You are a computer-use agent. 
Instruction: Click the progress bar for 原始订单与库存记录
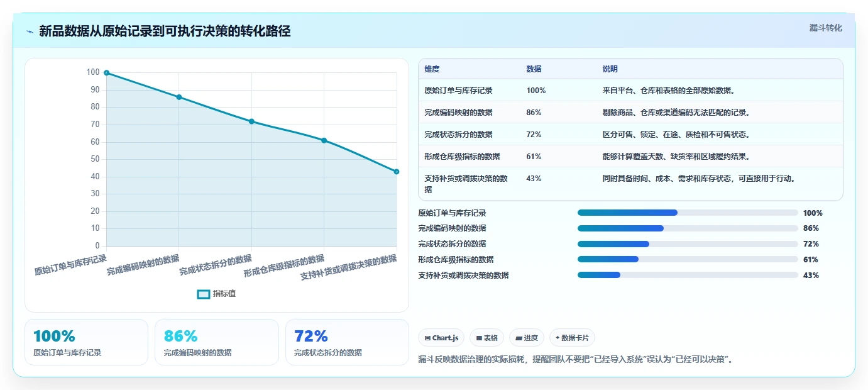pyautogui.click(x=688, y=213)
